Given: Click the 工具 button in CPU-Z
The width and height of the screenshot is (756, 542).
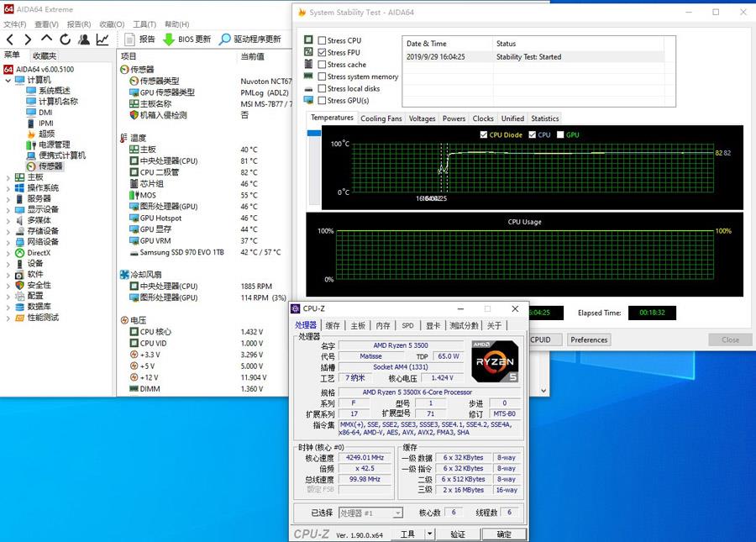Looking at the screenshot, I should (x=407, y=534).
